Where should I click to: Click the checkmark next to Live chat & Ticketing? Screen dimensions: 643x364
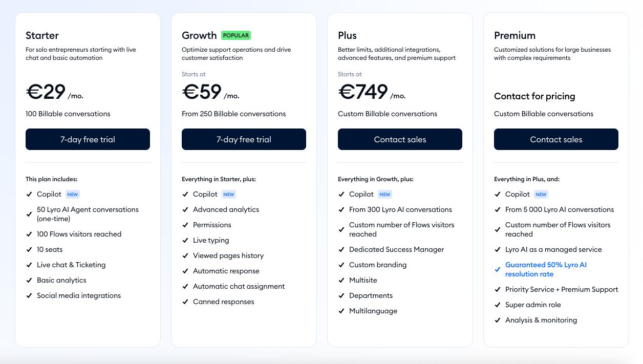click(x=29, y=265)
